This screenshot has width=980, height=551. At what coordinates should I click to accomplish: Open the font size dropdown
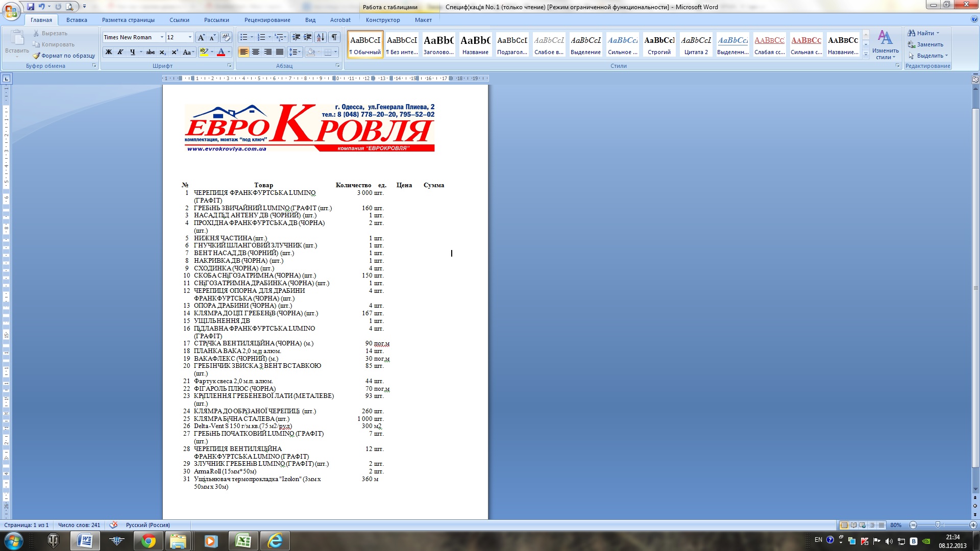coord(190,37)
